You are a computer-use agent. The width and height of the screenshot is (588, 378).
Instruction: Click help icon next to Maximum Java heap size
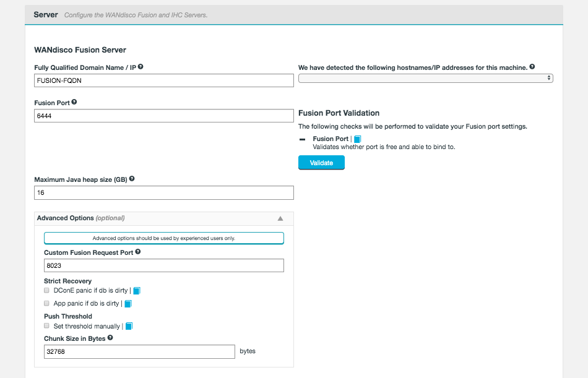[132, 179]
